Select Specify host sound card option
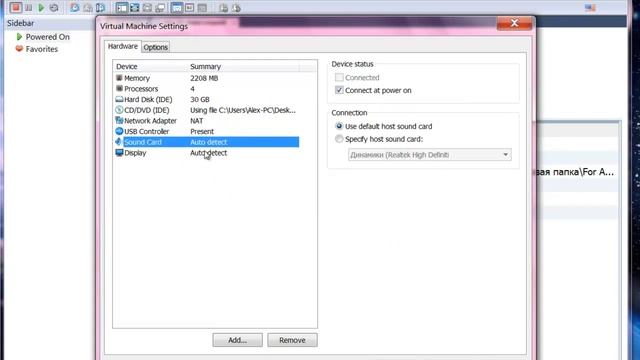The height and width of the screenshot is (360, 640). (339, 139)
